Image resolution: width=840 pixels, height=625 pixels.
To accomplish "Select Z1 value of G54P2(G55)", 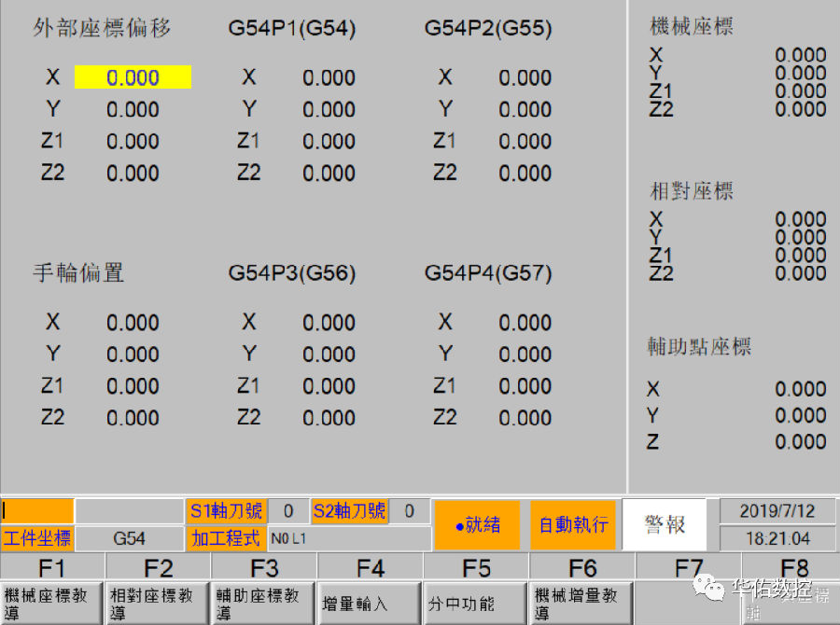I will tap(525, 142).
